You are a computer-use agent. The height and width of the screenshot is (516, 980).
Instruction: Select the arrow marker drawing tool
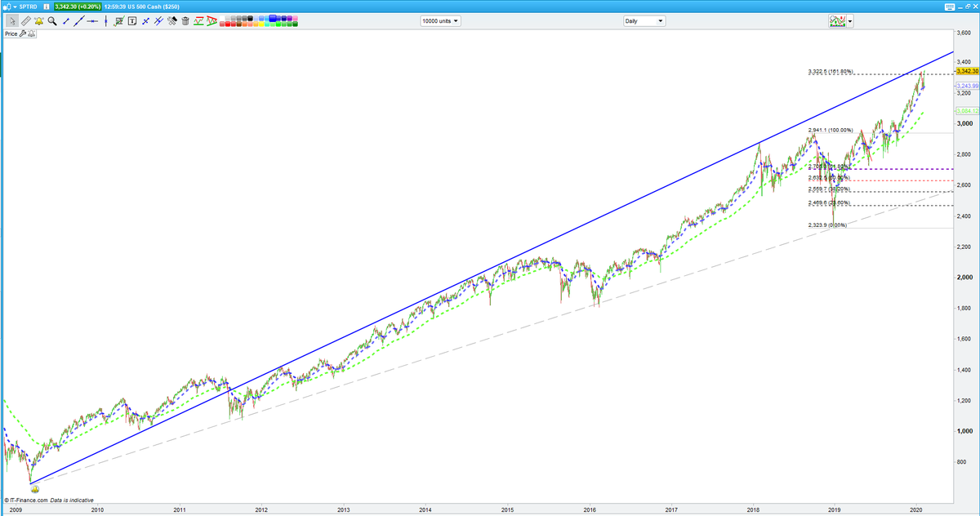point(145,20)
